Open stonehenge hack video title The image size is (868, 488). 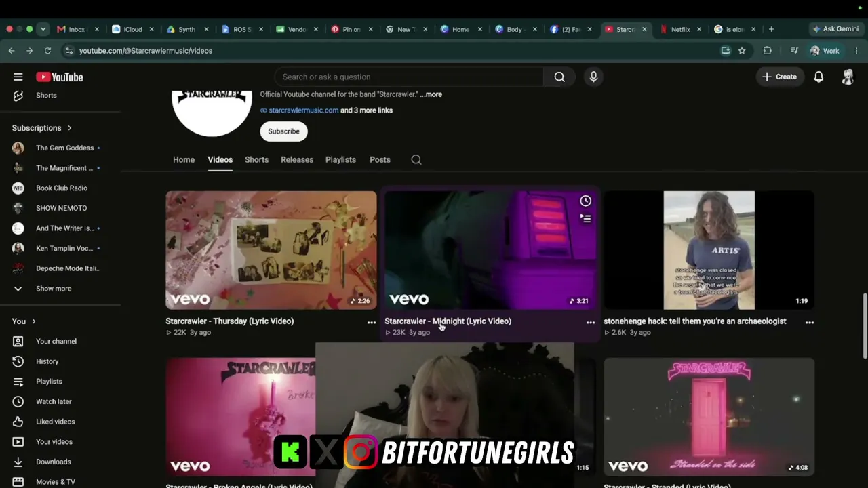click(x=695, y=321)
